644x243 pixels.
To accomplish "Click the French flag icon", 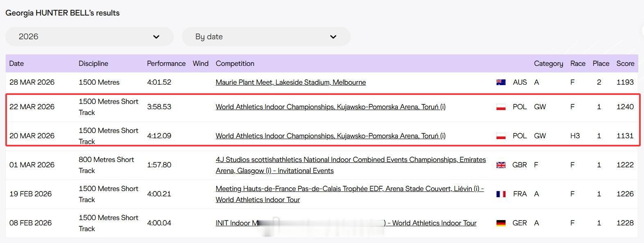I will coord(501,194).
